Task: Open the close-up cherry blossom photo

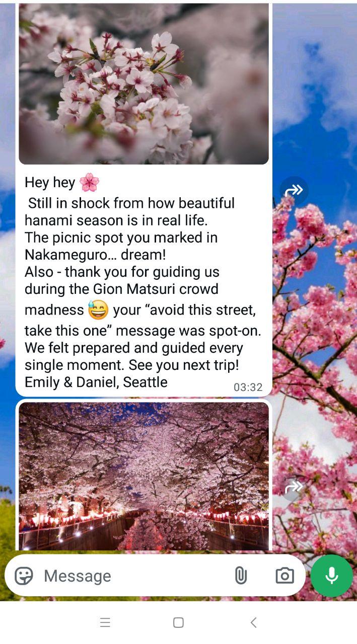Action: tap(144, 84)
